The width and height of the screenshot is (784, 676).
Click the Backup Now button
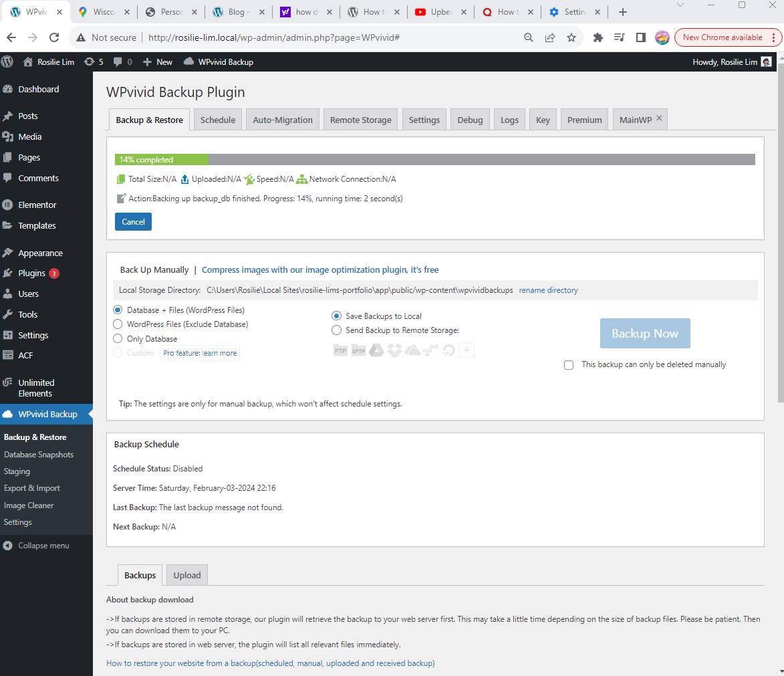[x=645, y=333]
